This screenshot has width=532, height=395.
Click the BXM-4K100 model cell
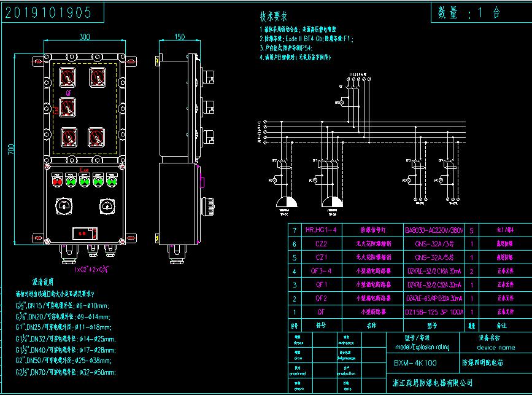point(416,362)
